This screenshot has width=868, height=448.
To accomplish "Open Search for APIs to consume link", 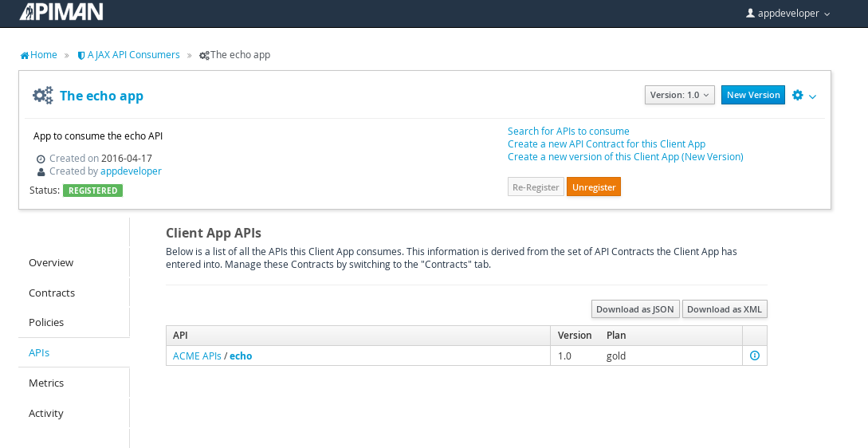I will [568, 132].
